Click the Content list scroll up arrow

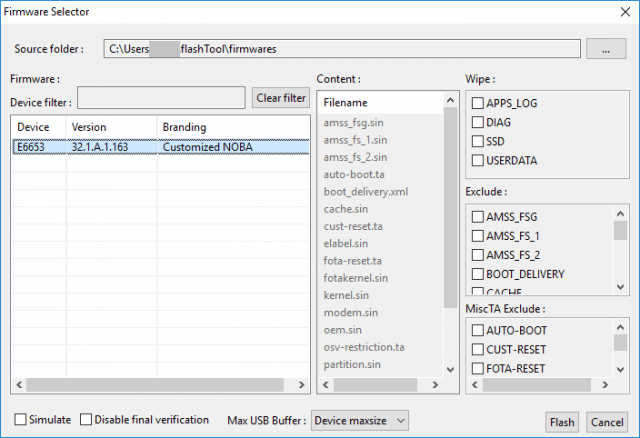450,100
